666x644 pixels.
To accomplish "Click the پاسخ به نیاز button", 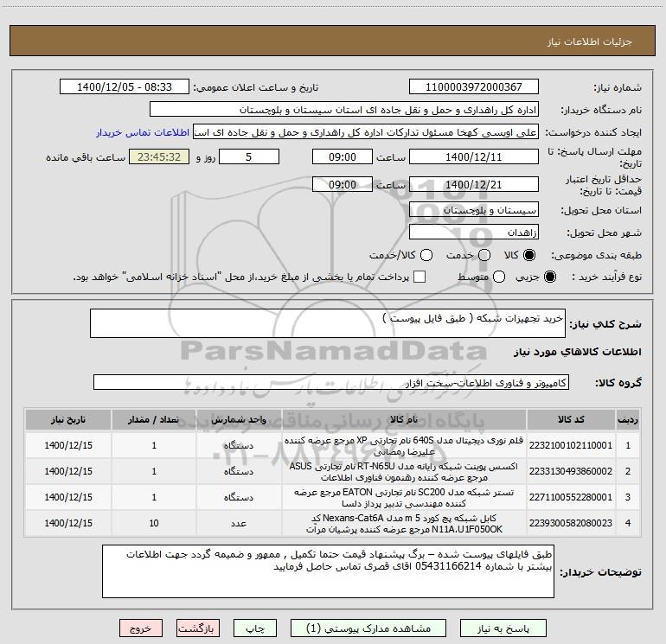I will [x=503, y=628].
